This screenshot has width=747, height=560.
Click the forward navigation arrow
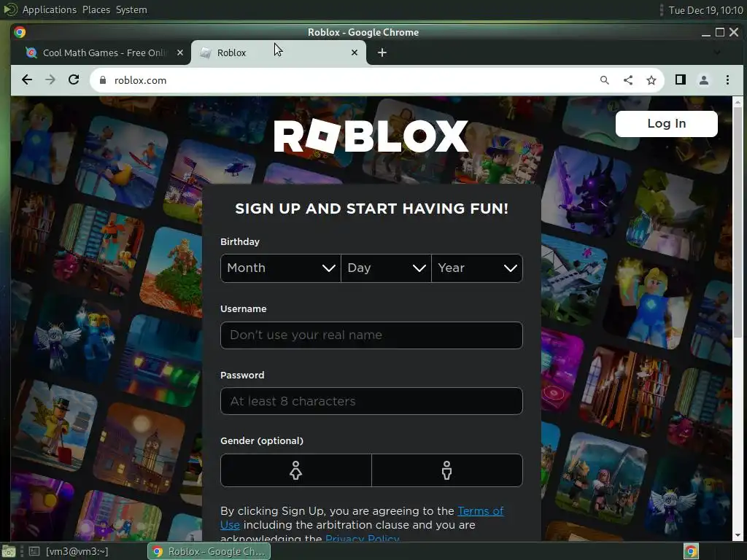click(x=50, y=80)
